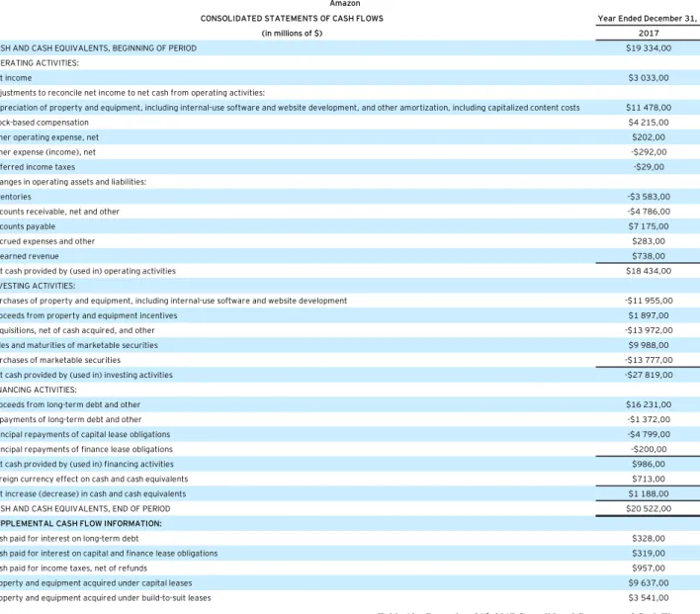Click accounts payable value $7 175,00
The width and height of the screenshot is (700, 614).
point(649,226)
